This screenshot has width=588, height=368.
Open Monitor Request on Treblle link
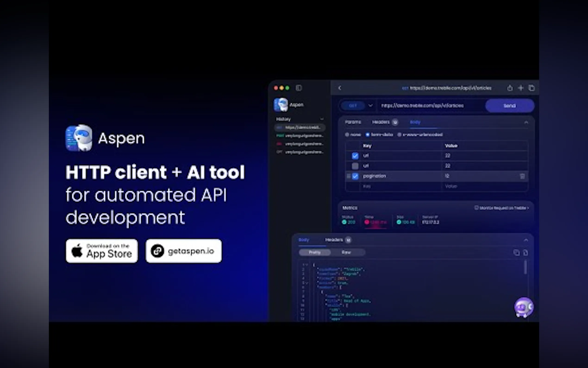tap(502, 208)
